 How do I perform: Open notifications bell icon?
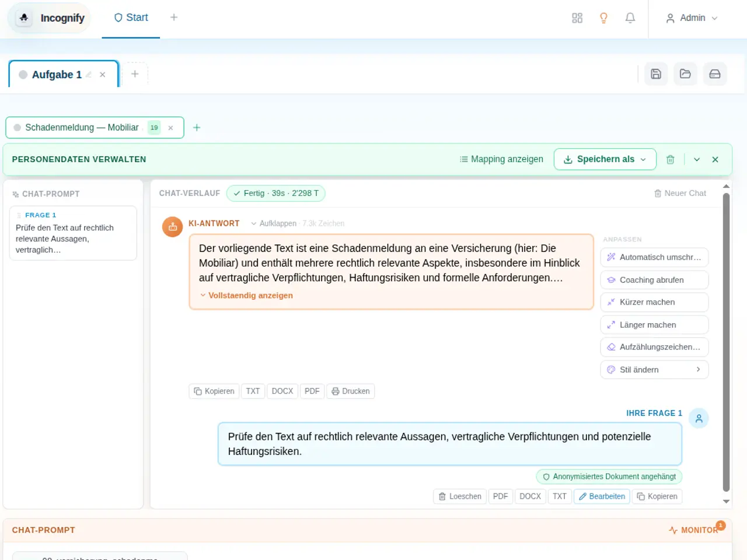(x=630, y=18)
